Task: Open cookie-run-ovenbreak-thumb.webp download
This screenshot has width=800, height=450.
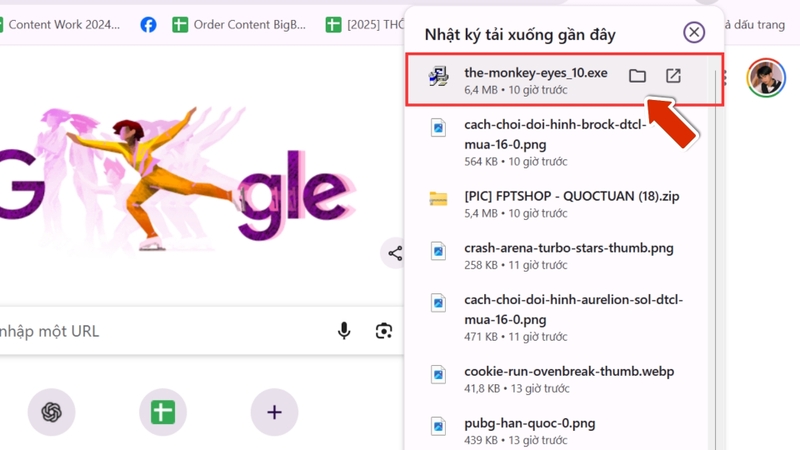Action: [557, 379]
